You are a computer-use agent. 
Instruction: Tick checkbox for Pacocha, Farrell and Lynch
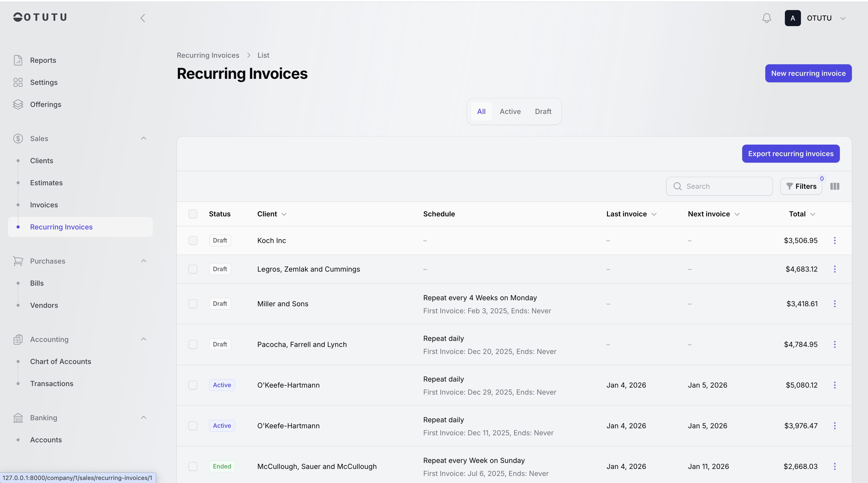pos(193,344)
